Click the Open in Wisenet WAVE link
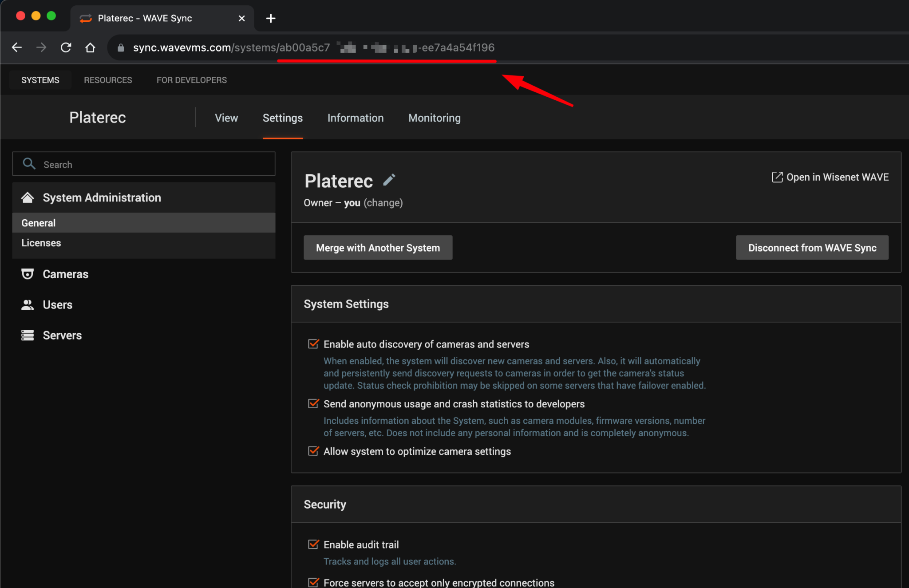 click(830, 177)
